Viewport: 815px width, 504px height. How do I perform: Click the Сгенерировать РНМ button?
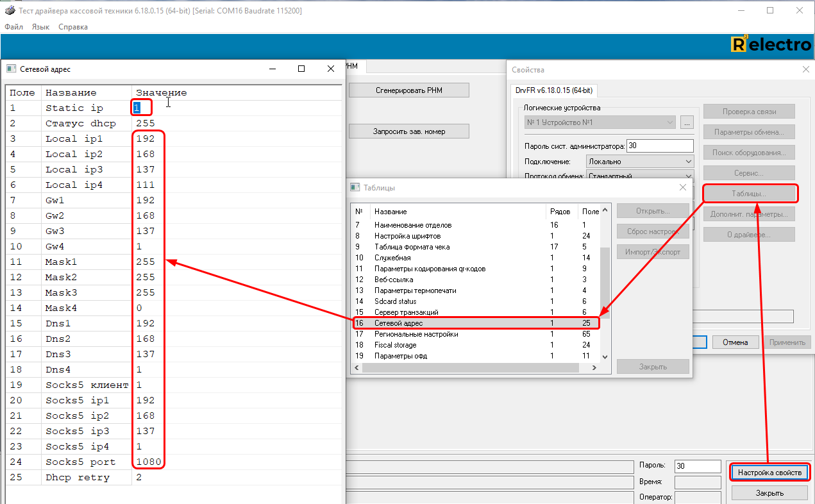click(x=408, y=90)
